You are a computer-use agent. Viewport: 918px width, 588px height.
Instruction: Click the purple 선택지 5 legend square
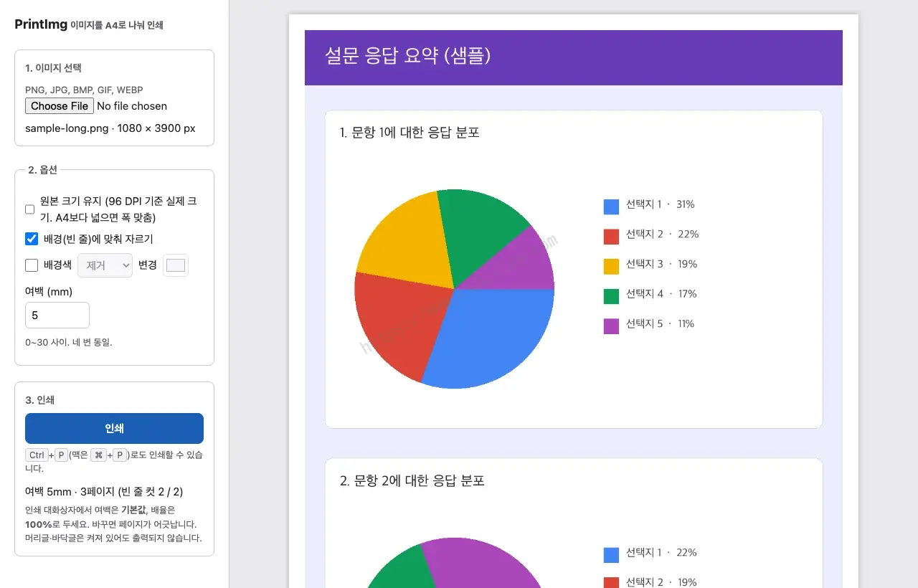(611, 326)
